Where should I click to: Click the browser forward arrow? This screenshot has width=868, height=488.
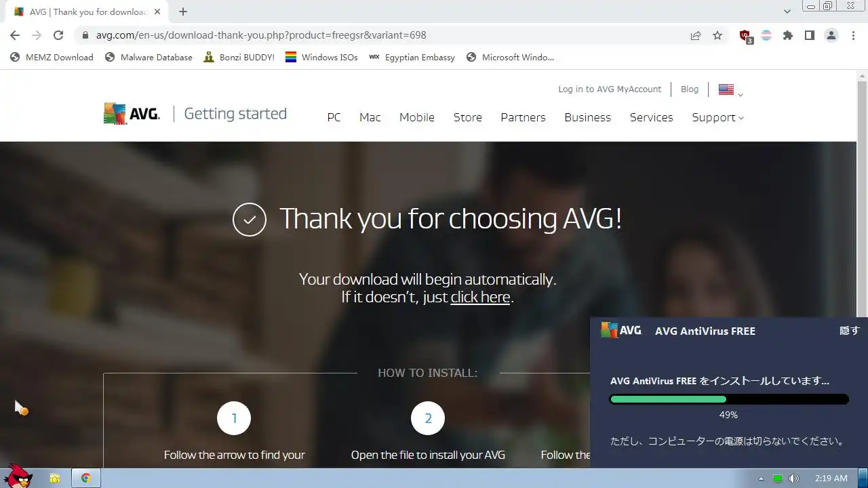(37, 35)
